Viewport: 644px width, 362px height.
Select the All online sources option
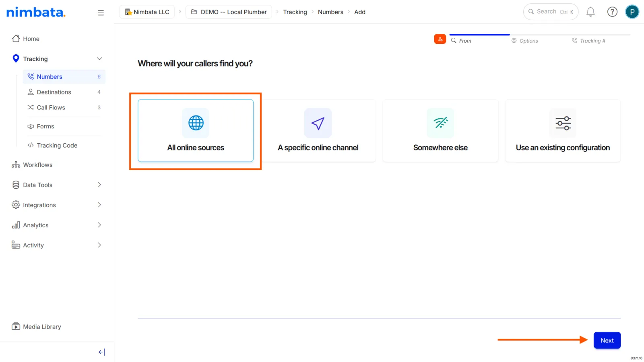tap(196, 131)
